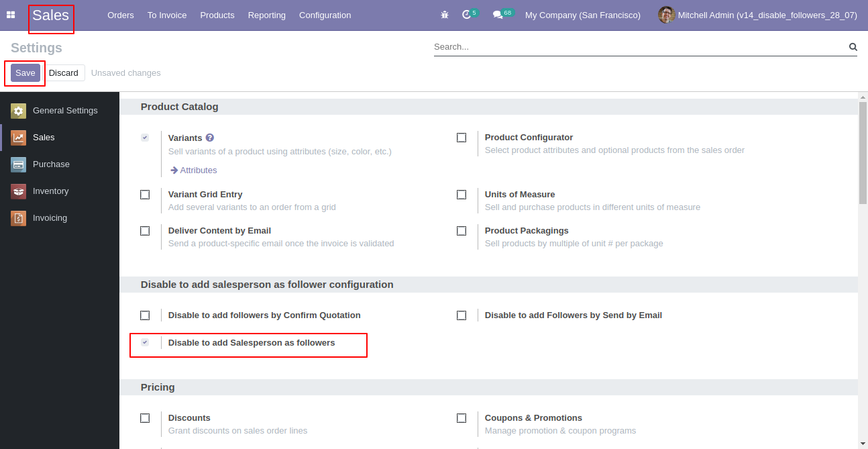This screenshot has height=449, width=868.
Task: Select Purchase in sidebar
Action: 51,164
